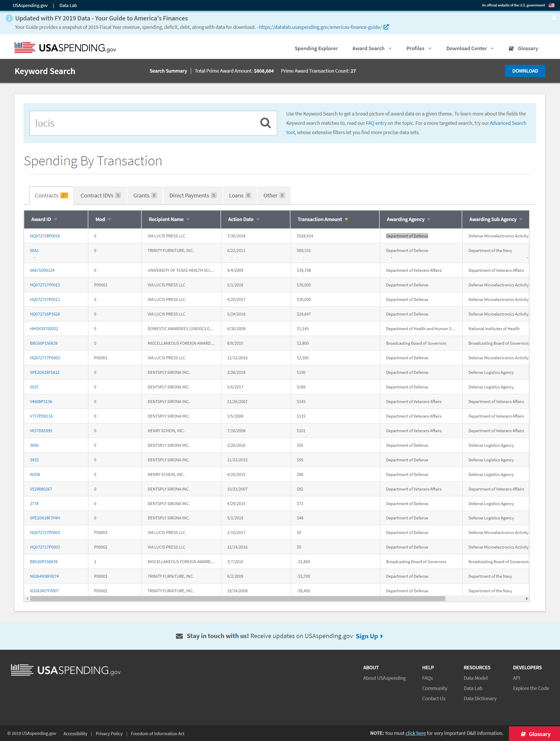Click Explore the Code footer link
560x741 pixels.
pyautogui.click(x=531, y=688)
